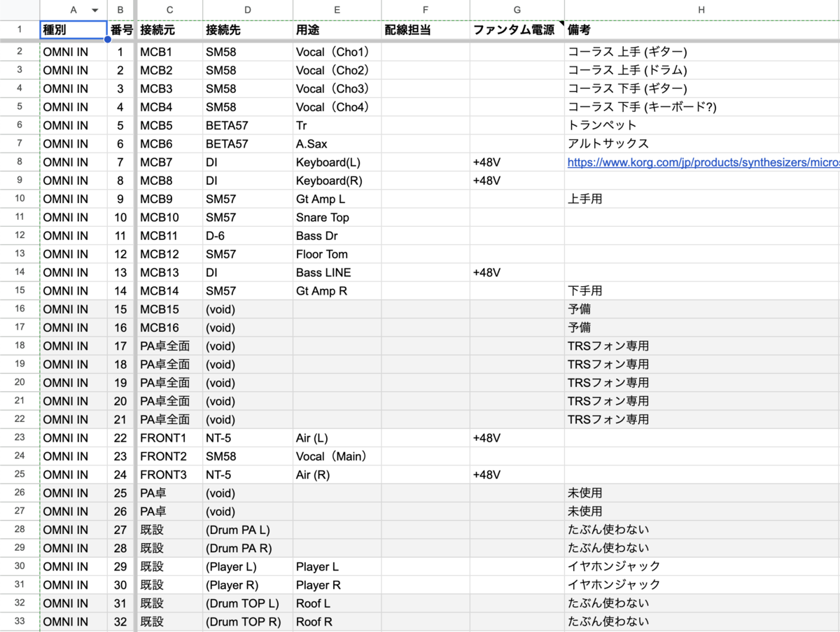Image resolution: width=840 pixels, height=632 pixels.
Task: Select the cell Tr
Action: (337, 125)
